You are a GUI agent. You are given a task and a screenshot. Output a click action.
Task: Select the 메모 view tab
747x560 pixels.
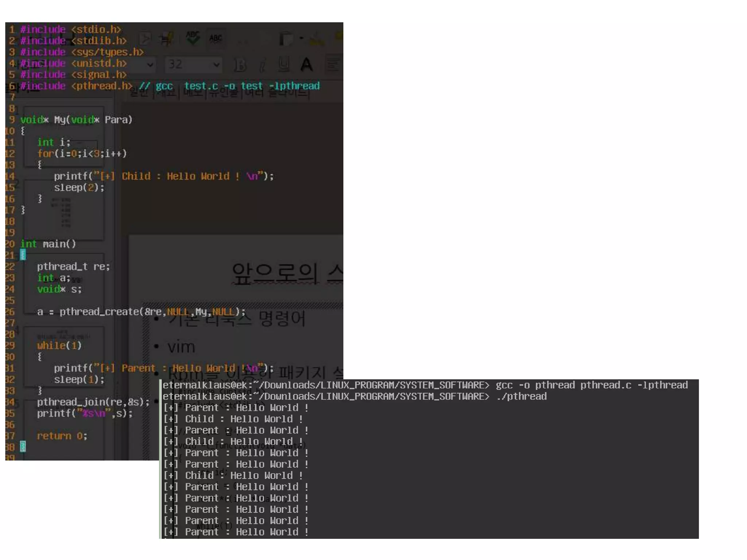pyautogui.click(x=193, y=93)
